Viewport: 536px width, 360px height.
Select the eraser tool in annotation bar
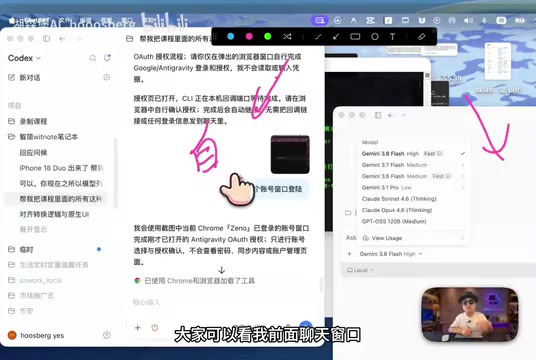(x=421, y=37)
